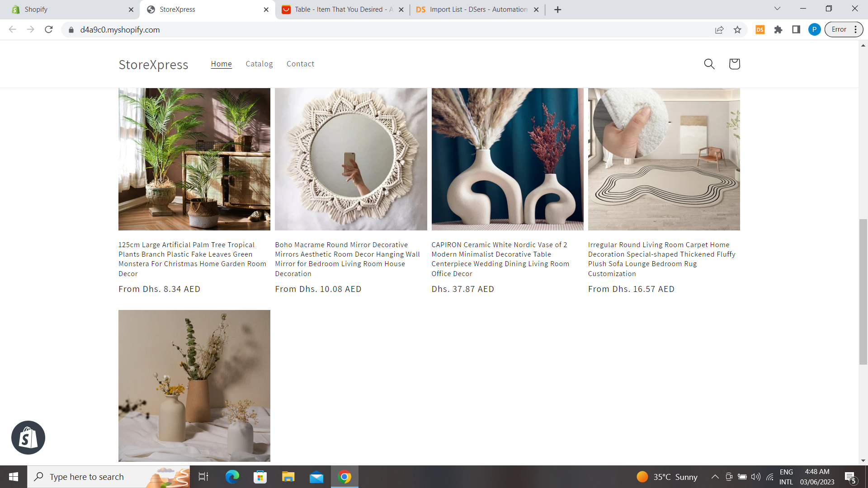Open the shopping cart icon

734,64
